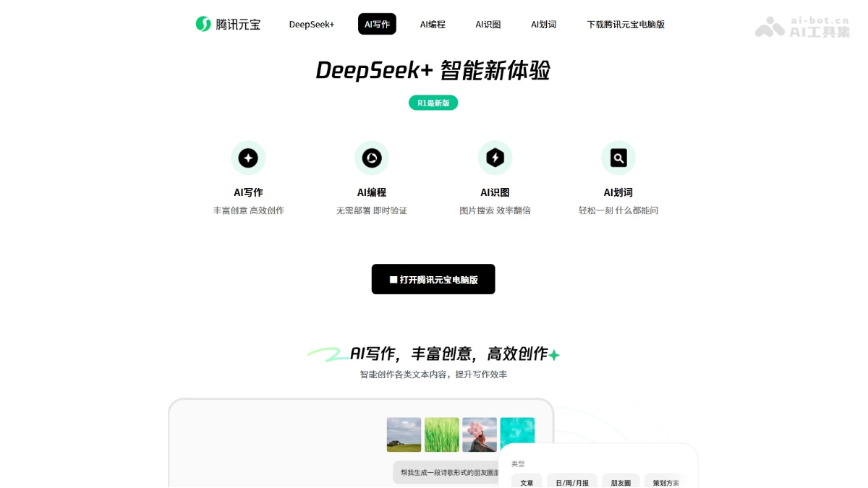Click the poem prompt text field
This screenshot has height=488, width=868.
448,472
